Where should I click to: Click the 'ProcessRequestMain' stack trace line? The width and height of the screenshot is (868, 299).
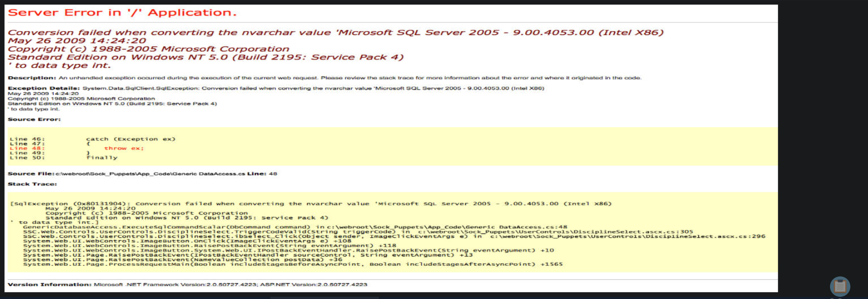(293, 264)
